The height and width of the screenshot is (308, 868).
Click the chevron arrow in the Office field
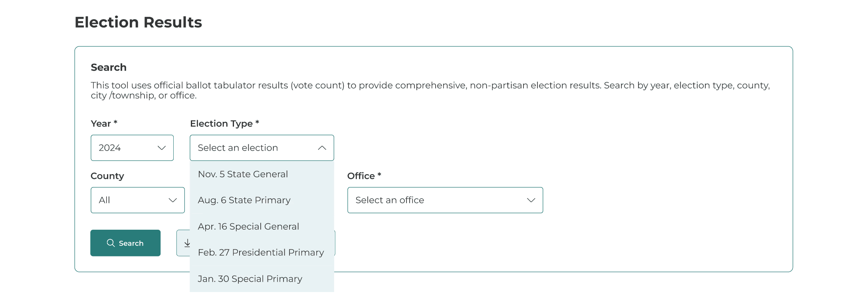point(531,200)
